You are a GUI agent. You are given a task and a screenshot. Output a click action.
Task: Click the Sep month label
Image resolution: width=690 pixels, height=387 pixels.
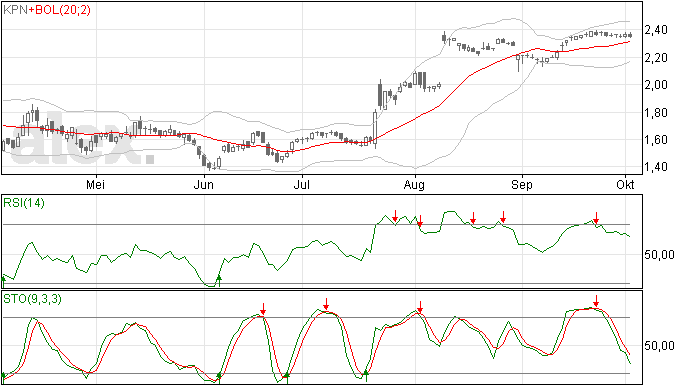[522, 184]
